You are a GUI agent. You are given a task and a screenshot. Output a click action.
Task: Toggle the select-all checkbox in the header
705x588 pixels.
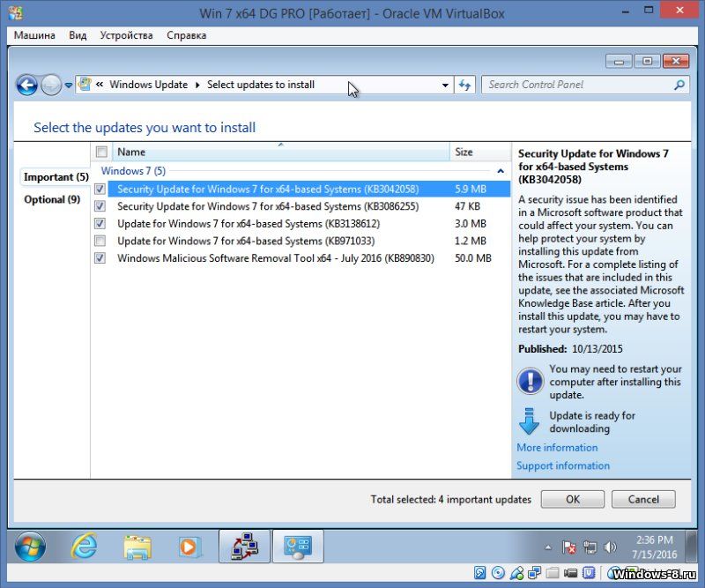tap(101, 152)
